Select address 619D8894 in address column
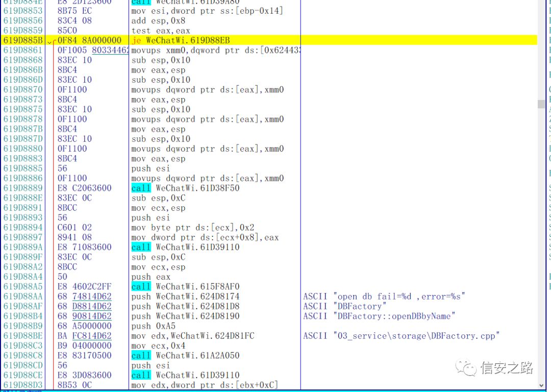The image size is (551, 392). coord(23,228)
